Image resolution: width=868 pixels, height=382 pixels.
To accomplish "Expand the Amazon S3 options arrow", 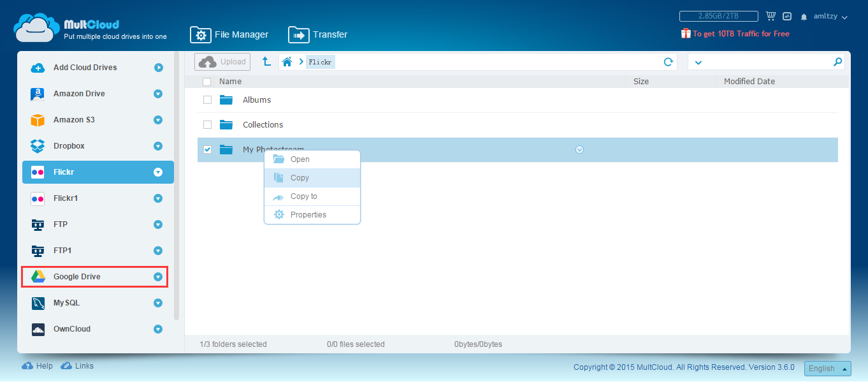I will coord(158,120).
